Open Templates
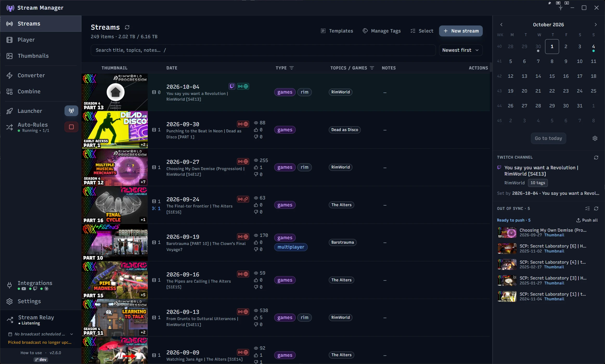 pos(337,31)
